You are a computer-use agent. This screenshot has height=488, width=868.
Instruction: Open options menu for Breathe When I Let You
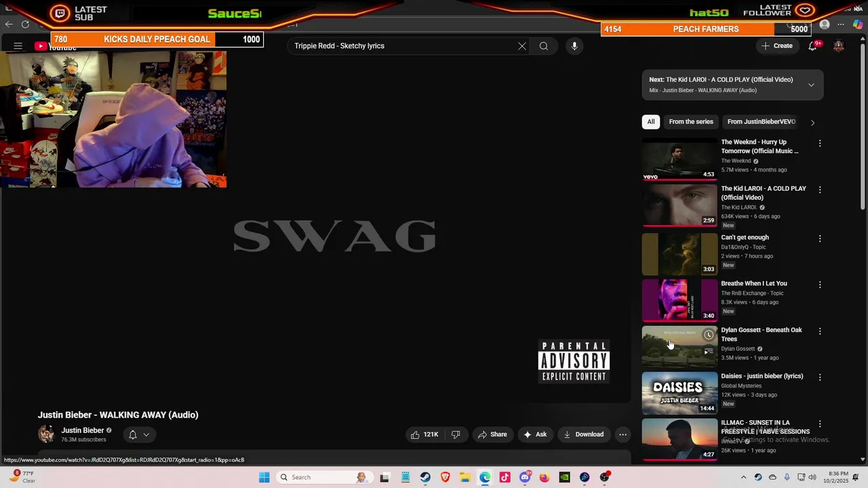click(820, 285)
